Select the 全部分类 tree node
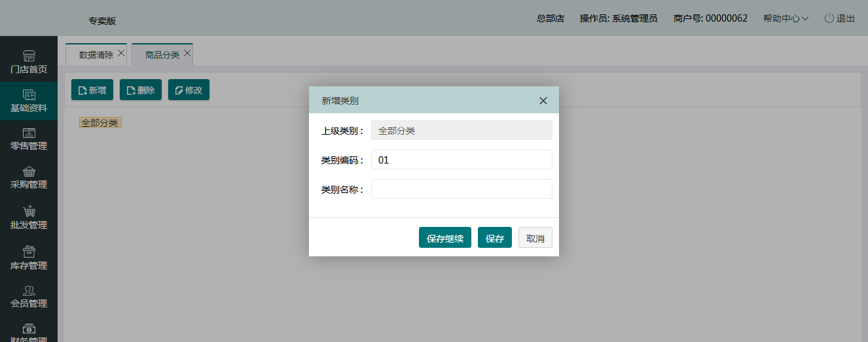This screenshot has width=868, height=342. tap(100, 123)
